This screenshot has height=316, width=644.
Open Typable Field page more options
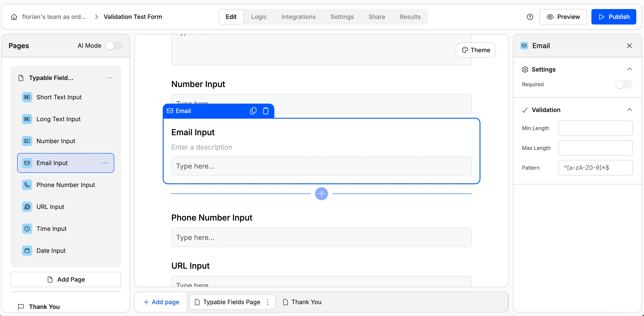tap(109, 78)
